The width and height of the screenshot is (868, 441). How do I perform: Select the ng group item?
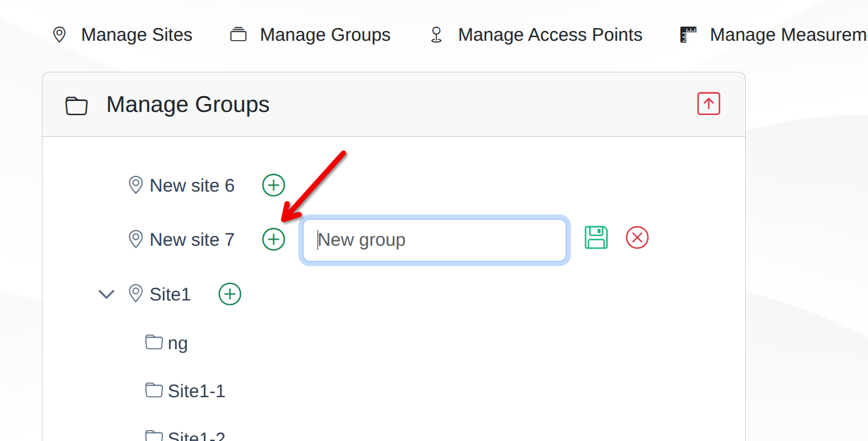178,343
